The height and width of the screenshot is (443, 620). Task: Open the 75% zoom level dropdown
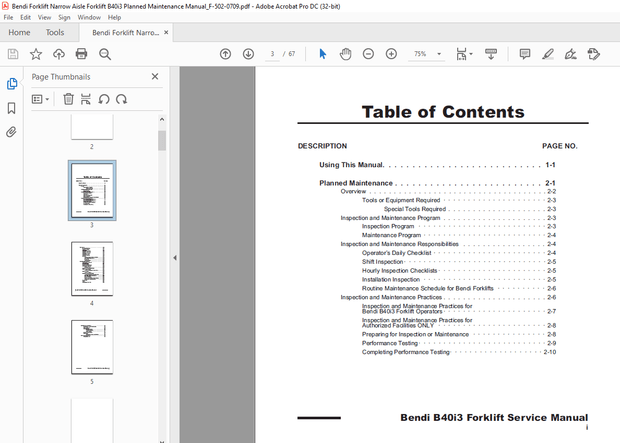pos(427,54)
